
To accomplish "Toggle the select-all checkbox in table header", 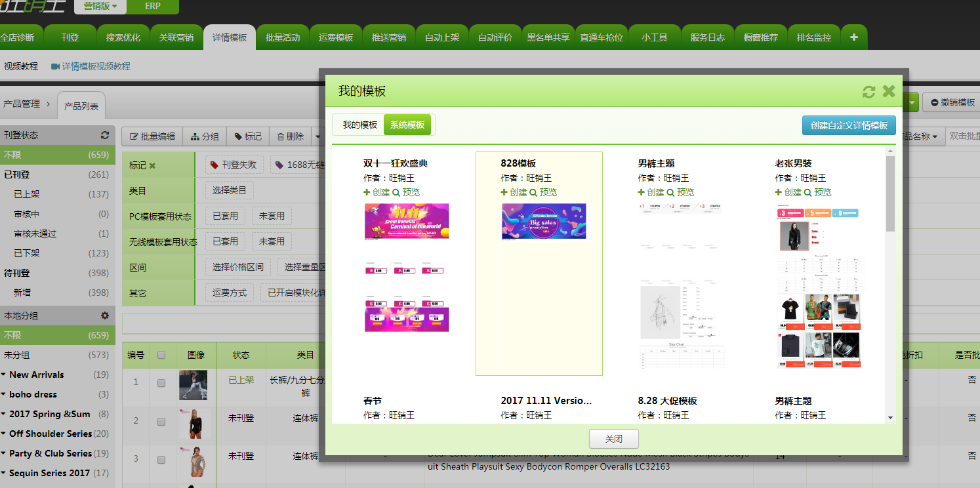I will click(161, 355).
